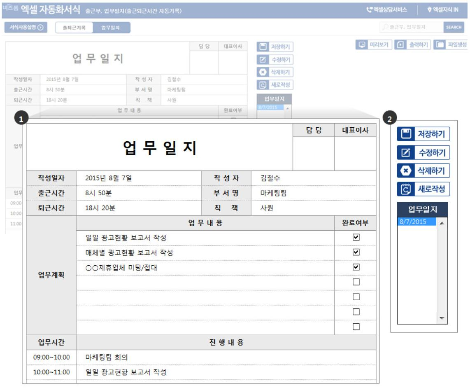Click the SEARCH button
This screenshot has height=388, width=470.
(454, 27)
